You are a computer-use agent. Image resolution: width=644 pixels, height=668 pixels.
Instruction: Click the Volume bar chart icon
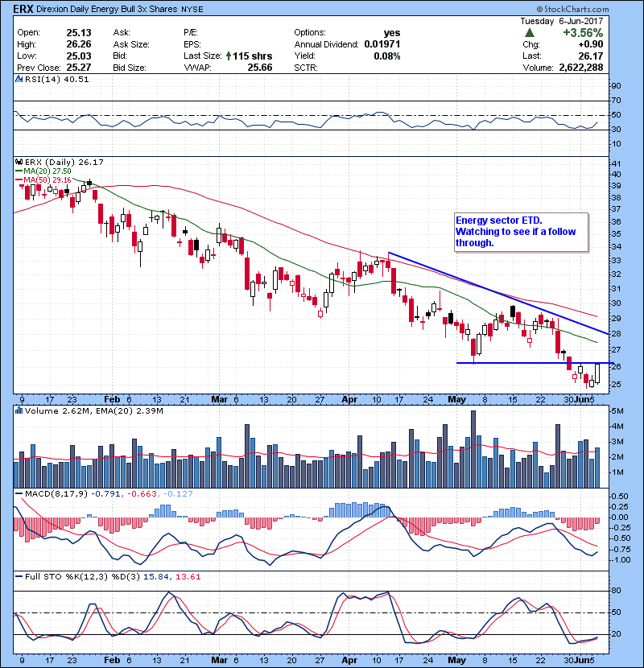coord(19,410)
